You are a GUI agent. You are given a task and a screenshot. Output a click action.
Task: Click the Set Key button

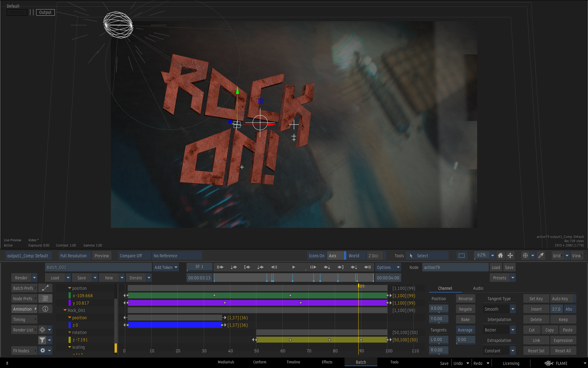pyautogui.click(x=536, y=299)
